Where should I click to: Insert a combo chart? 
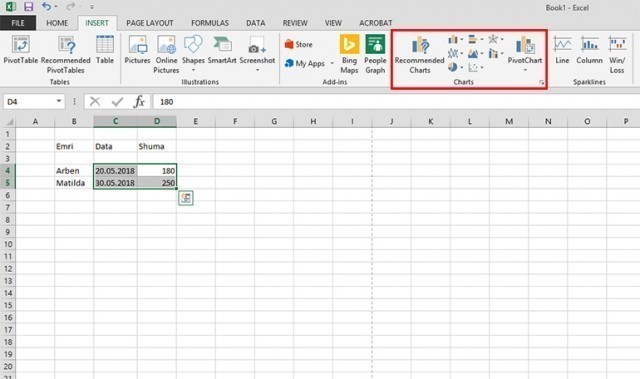coord(493,53)
